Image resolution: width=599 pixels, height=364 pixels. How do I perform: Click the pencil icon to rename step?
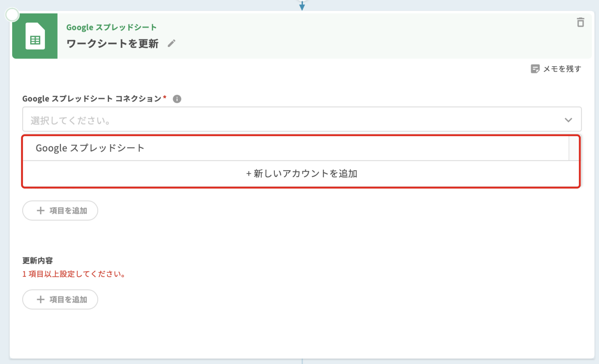pyautogui.click(x=171, y=44)
